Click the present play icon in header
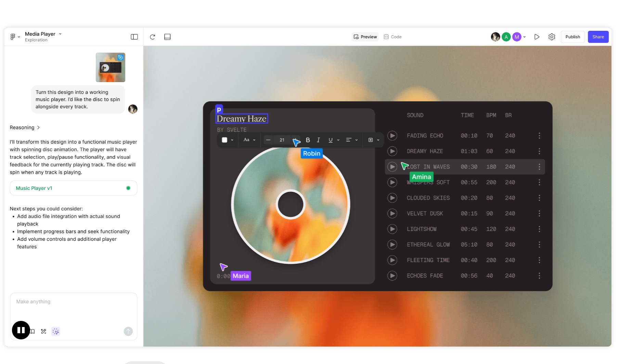 click(537, 37)
